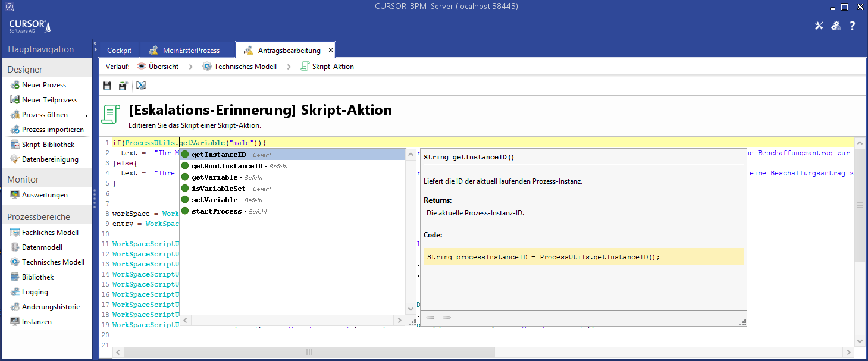
Task: Close the Antragsbearbeitung tab
Action: point(331,50)
